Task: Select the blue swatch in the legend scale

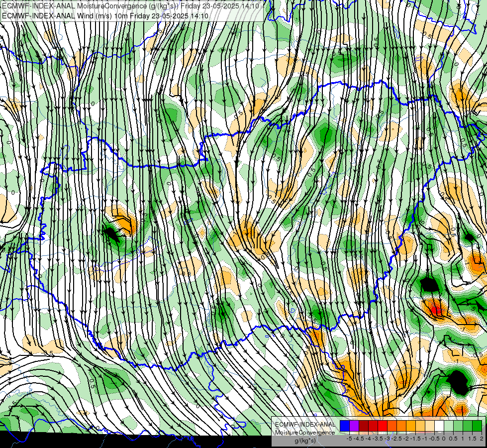Action: pyautogui.click(x=345, y=426)
